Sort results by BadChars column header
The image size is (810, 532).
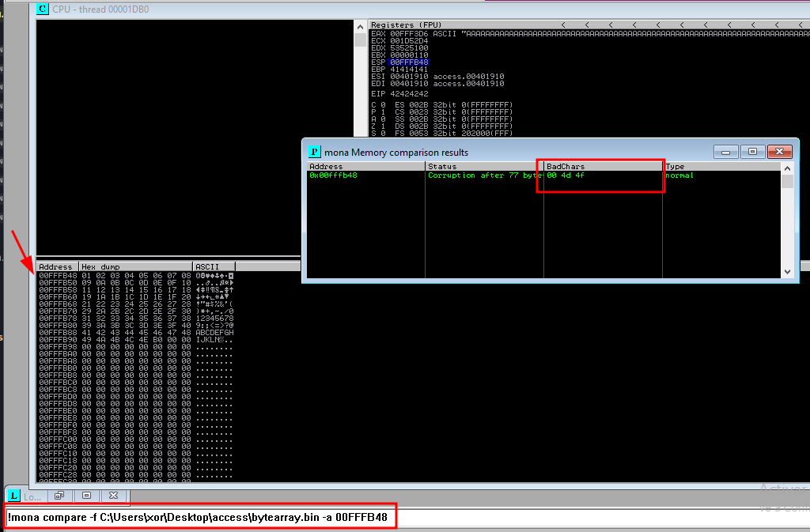click(x=602, y=167)
